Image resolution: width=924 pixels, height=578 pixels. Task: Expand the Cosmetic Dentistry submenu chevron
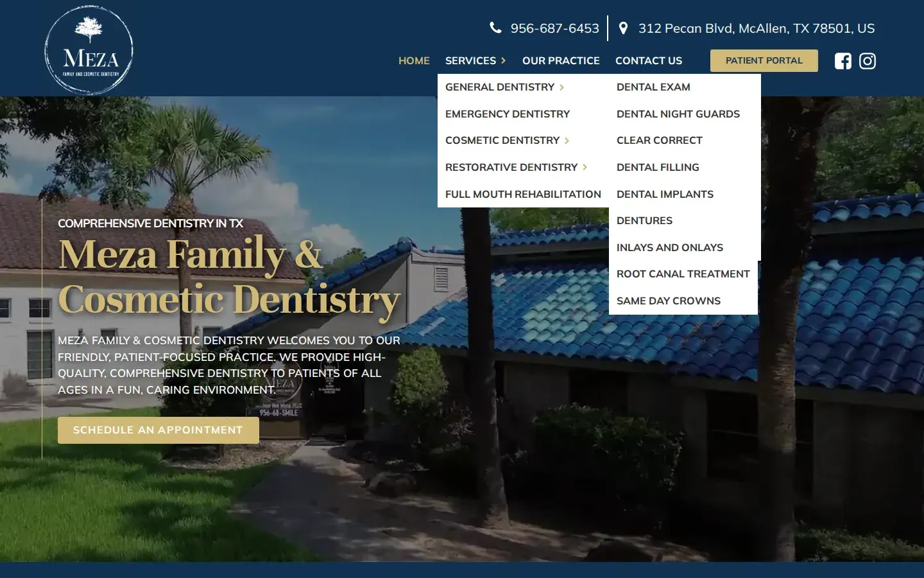pyautogui.click(x=567, y=141)
